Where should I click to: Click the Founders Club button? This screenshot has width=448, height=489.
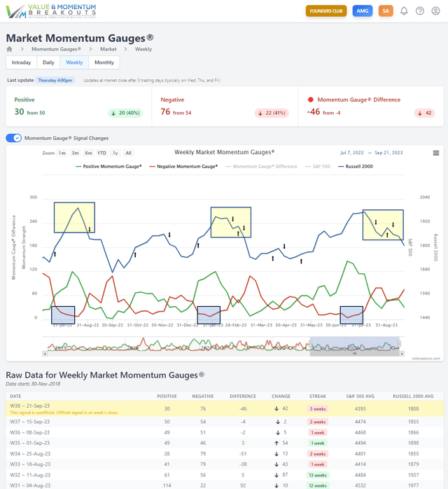[x=326, y=11]
